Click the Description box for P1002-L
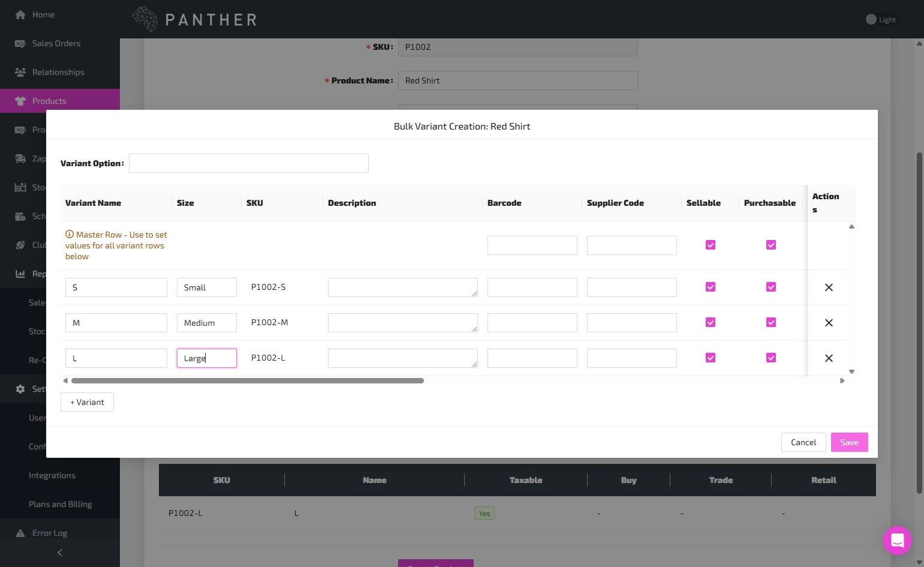Viewport: 924px width, 567px height. point(403,358)
